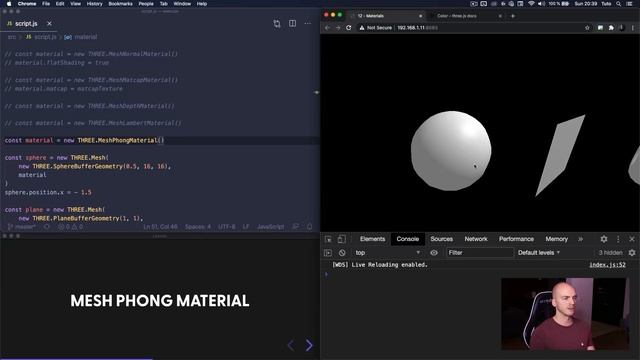Click the src breadcrumb
This screenshot has width=640, height=360.
[x=12, y=37]
